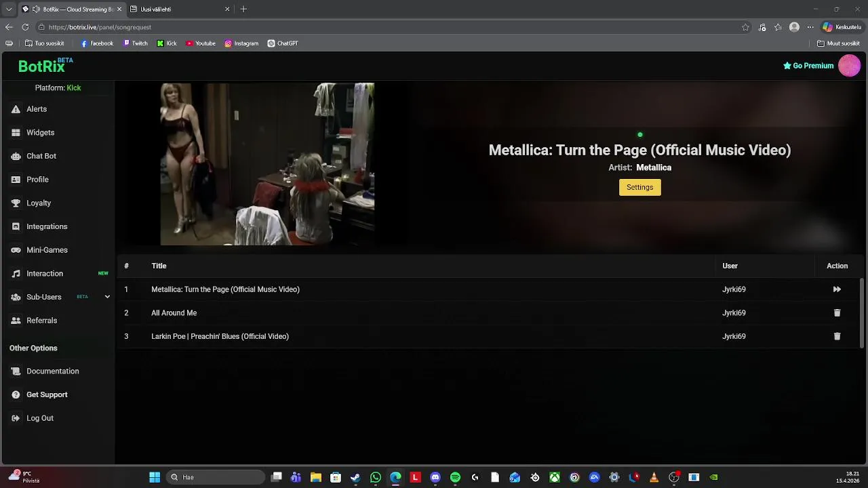Go back in browser history

[9, 27]
